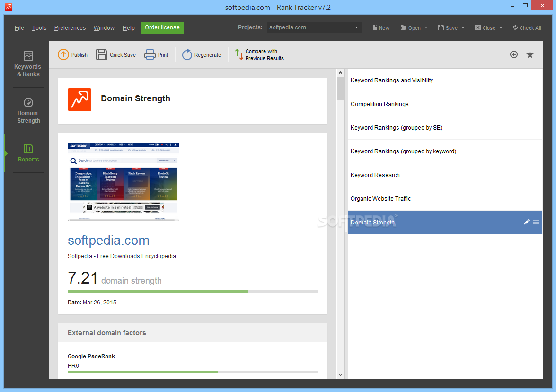
Task: Click the report scrollbar up arrow
Action: click(x=340, y=73)
